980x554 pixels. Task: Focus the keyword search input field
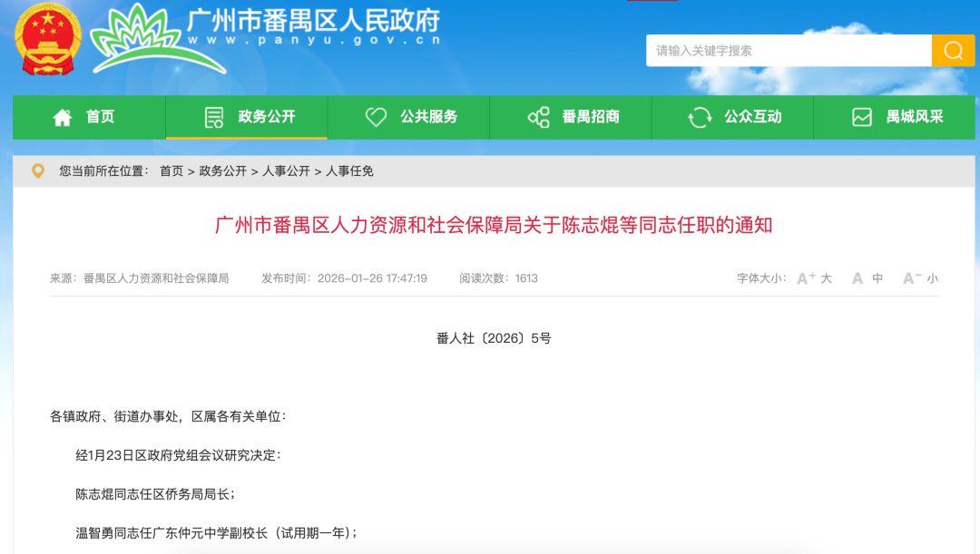coord(788,51)
